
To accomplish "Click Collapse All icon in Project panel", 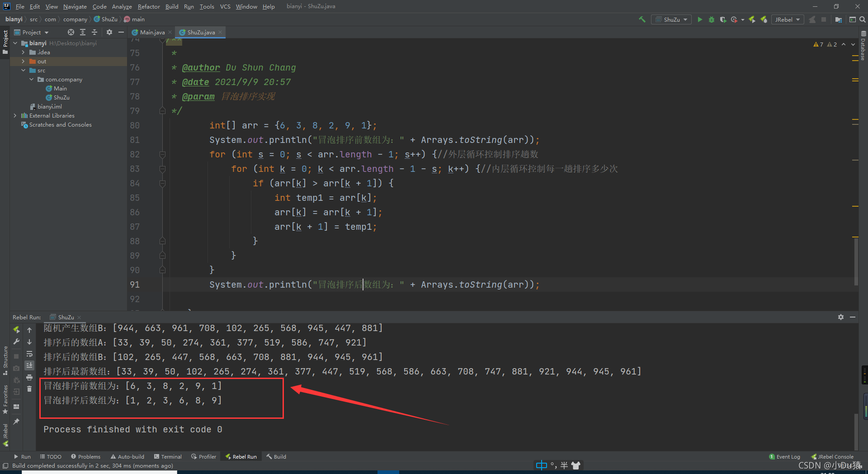I will pos(94,32).
